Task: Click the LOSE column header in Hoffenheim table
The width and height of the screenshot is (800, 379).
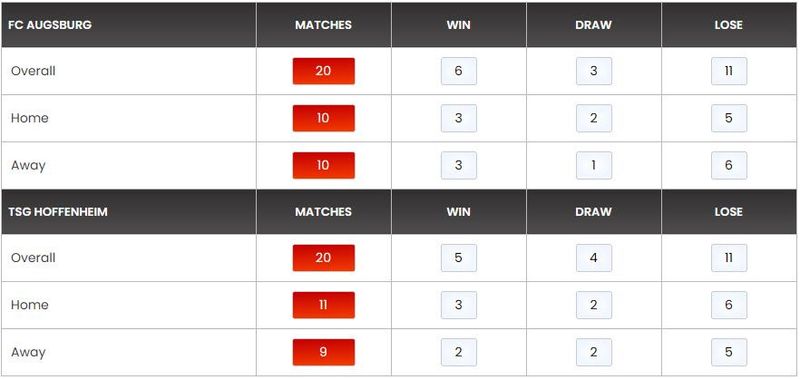Action: (729, 212)
